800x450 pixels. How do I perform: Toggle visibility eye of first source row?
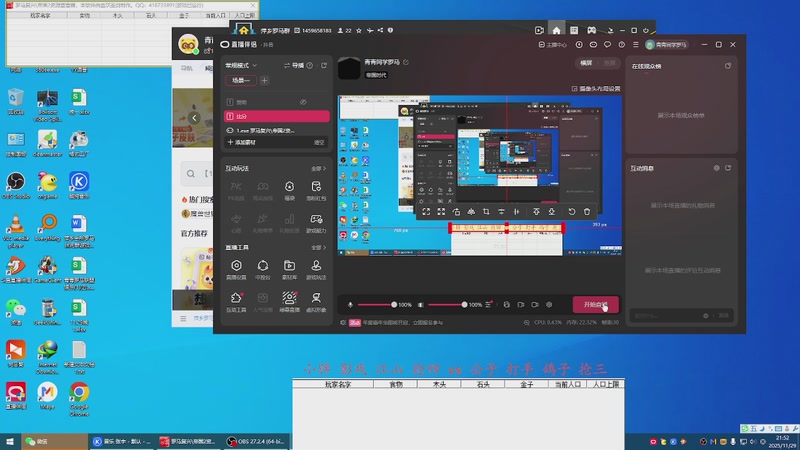pyautogui.click(x=303, y=102)
